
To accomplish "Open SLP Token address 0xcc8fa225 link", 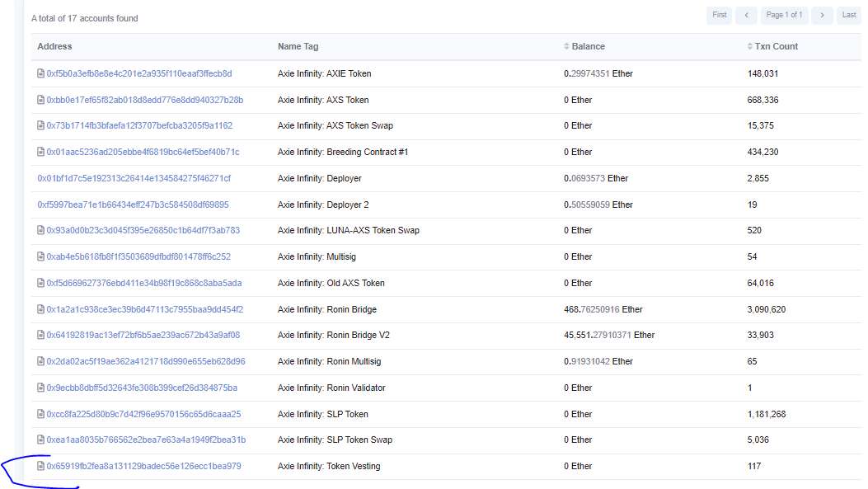I will click(143, 414).
